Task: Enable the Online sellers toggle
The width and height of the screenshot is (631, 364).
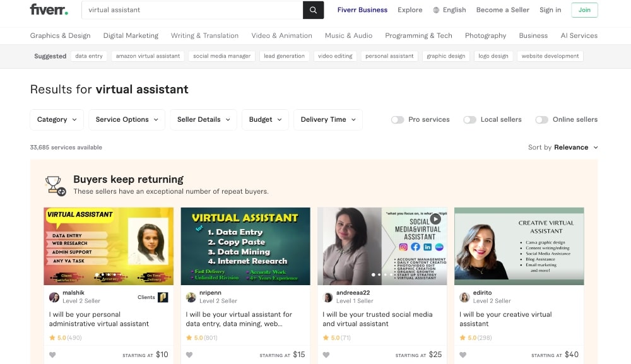Action: (x=541, y=119)
